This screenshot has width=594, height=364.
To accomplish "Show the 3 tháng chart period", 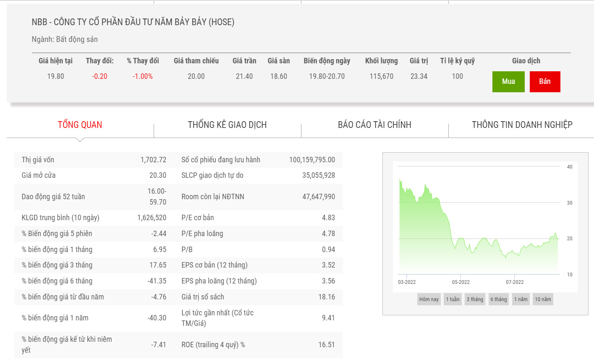I will pyautogui.click(x=475, y=299).
